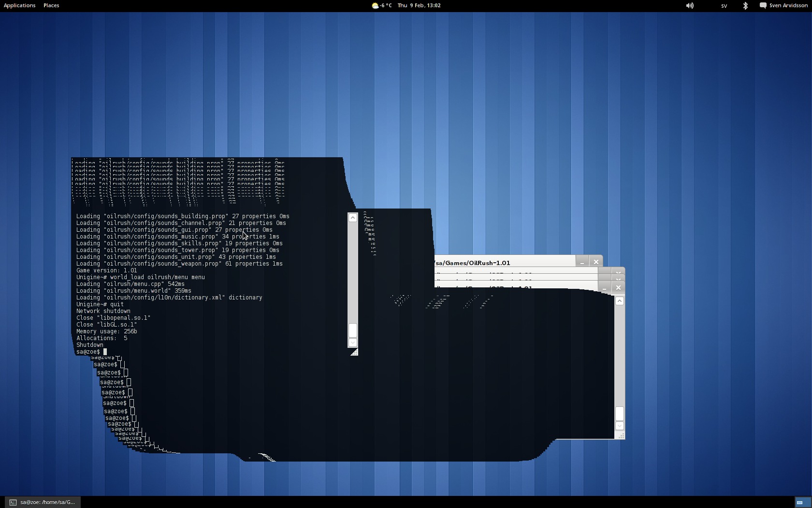Viewport: 812px width, 508px height.
Task: Click the right terminal's scrollbar thumb
Action: pos(619,414)
